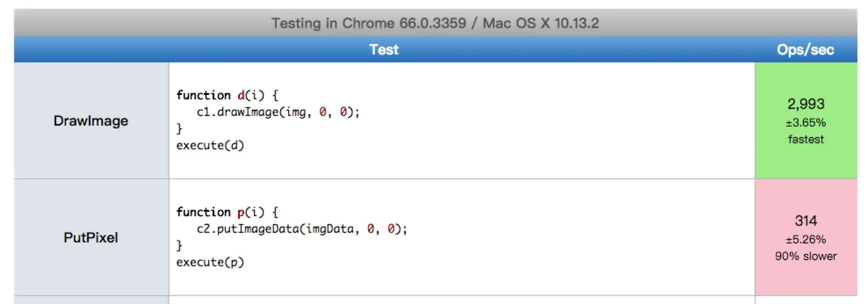Click the 314 ops/sec result value
Screen dimensions: 868x304
(806, 221)
